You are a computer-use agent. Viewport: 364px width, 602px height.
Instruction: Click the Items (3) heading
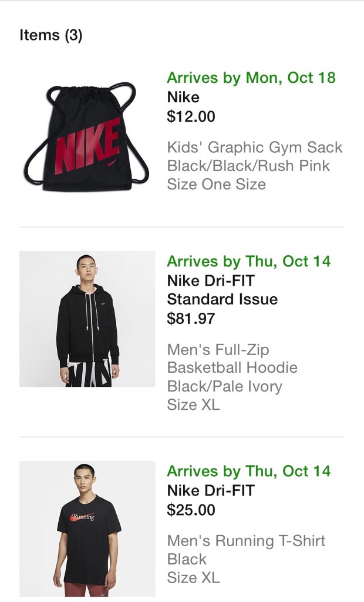51,35
